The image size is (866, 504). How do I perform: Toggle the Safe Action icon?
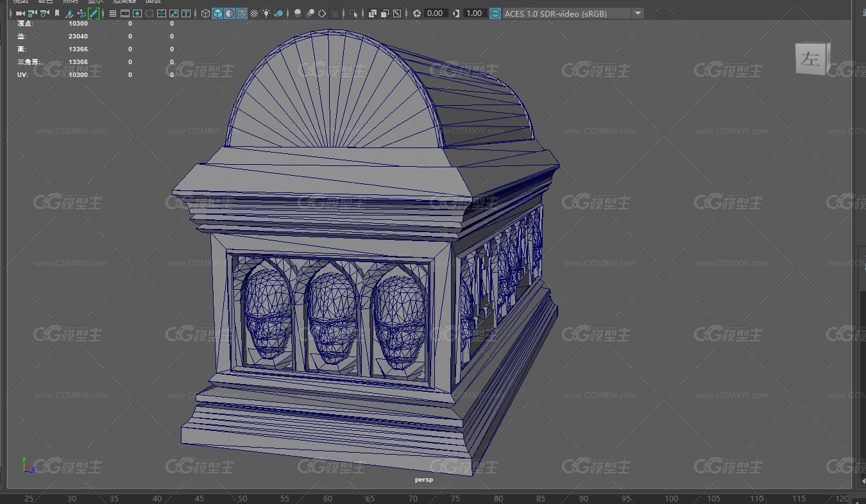174,13
